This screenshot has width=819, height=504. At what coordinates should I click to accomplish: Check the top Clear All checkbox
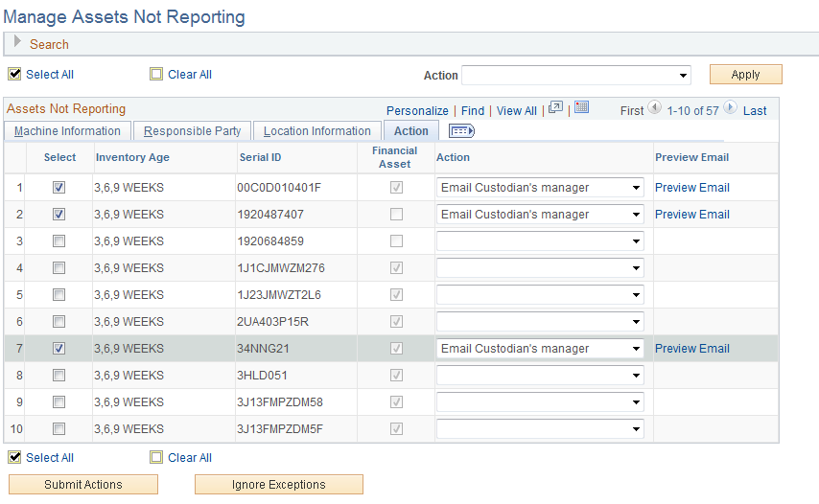pos(156,74)
